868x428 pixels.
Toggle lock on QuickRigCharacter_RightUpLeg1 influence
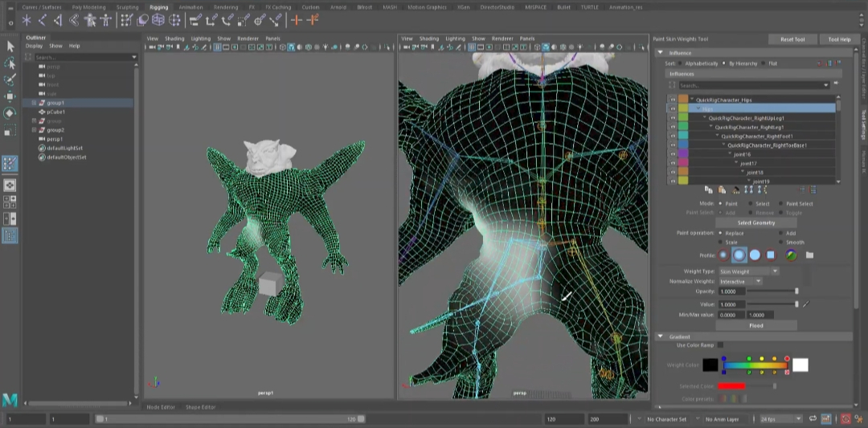point(673,118)
